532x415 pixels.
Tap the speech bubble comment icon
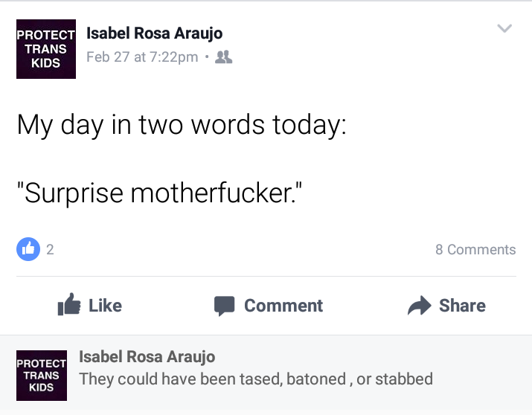(224, 306)
